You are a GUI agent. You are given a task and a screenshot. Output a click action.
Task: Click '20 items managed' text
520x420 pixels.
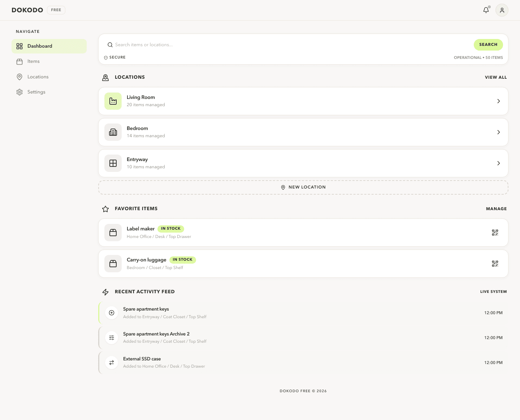[146, 105]
